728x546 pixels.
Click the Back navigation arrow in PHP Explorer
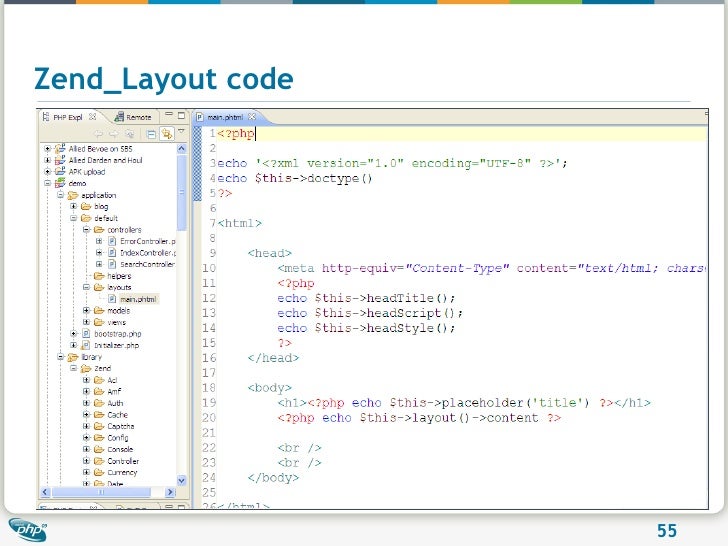click(98, 134)
